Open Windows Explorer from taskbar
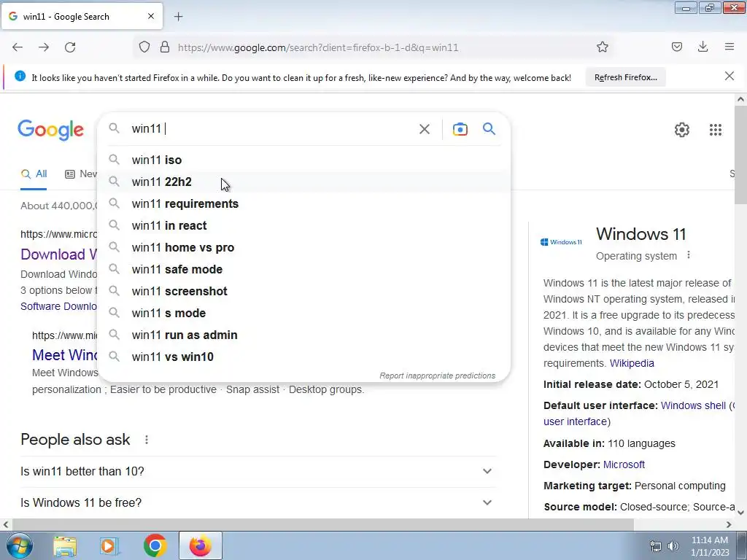Screen dimensions: 747x560 click(x=65, y=545)
